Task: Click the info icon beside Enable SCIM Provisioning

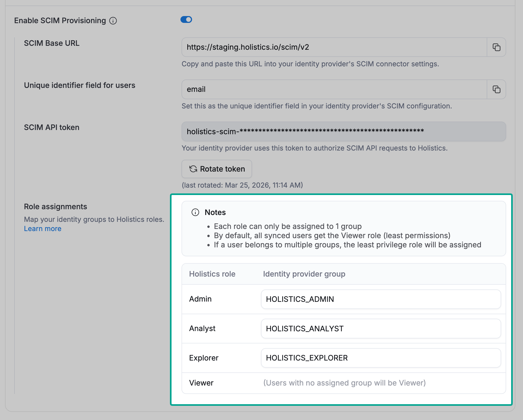Action: coord(113,21)
